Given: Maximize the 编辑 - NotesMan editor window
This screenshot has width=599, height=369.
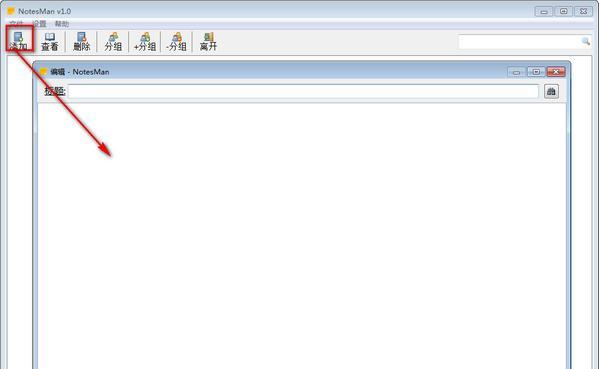Looking at the screenshot, I should click(536, 71).
